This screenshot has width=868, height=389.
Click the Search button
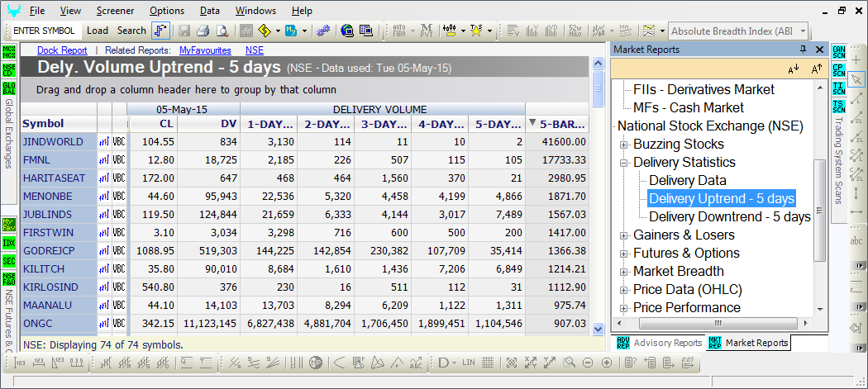[x=131, y=31]
